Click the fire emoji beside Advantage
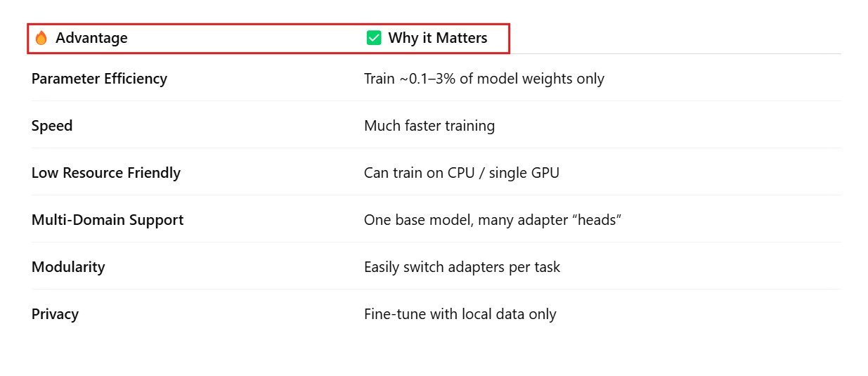This screenshot has width=868, height=376. click(x=41, y=38)
